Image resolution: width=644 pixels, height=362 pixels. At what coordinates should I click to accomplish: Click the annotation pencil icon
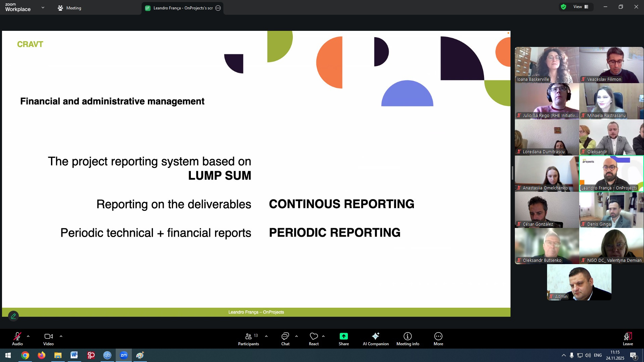pyautogui.click(x=13, y=316)
